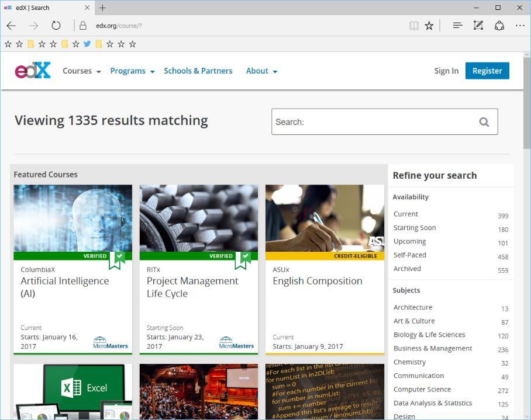The image size is (531, 420).
Task: Click the CREDIT-ELIGIBLE banner on English Composition
Action: 325,256
